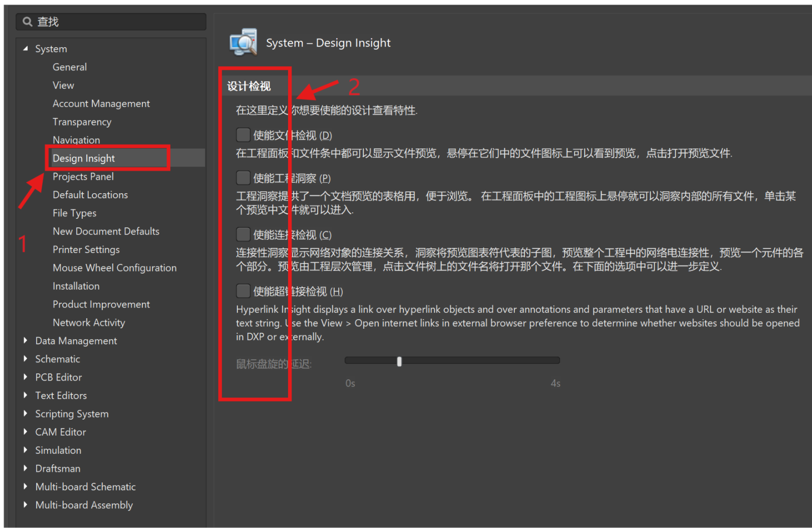Viewport: 812px width, 528px height.
Task: Enable 使能超链接检视 (H) checkbox
Action: click(x=243, y=291)
